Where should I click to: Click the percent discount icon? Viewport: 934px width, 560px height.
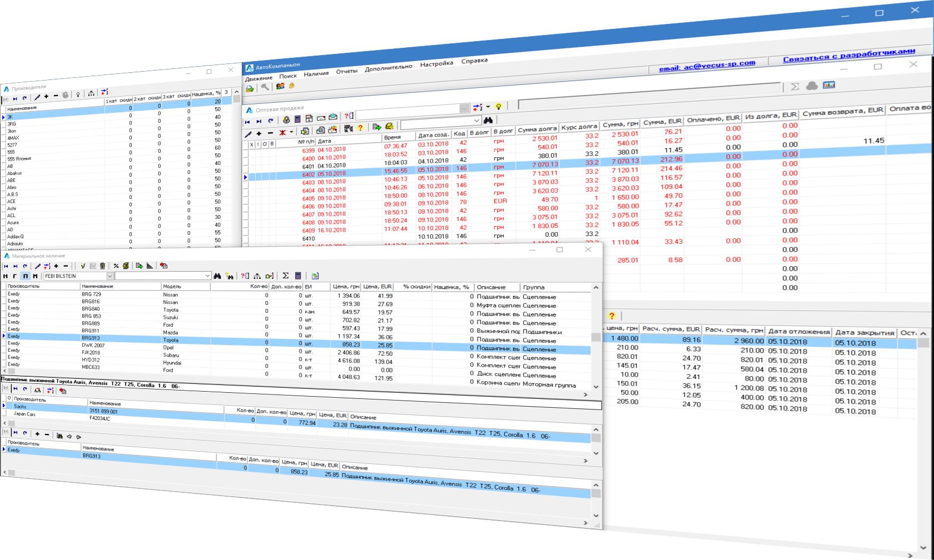[x=116, y=266]
